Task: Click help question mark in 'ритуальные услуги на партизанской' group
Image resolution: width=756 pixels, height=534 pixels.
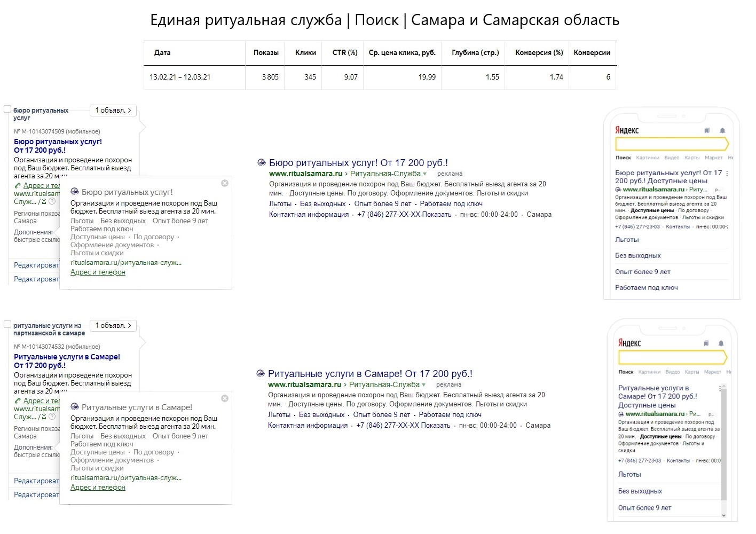Action: pos(52,417)
